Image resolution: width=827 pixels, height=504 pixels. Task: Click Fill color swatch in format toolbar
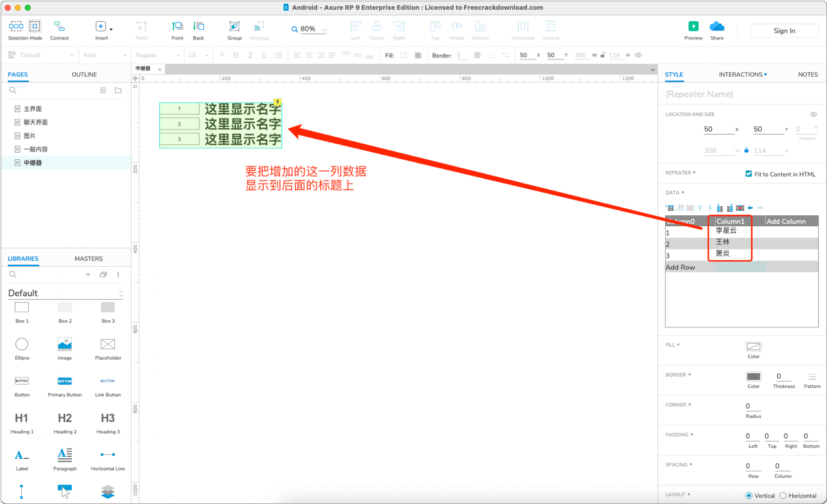404,55
